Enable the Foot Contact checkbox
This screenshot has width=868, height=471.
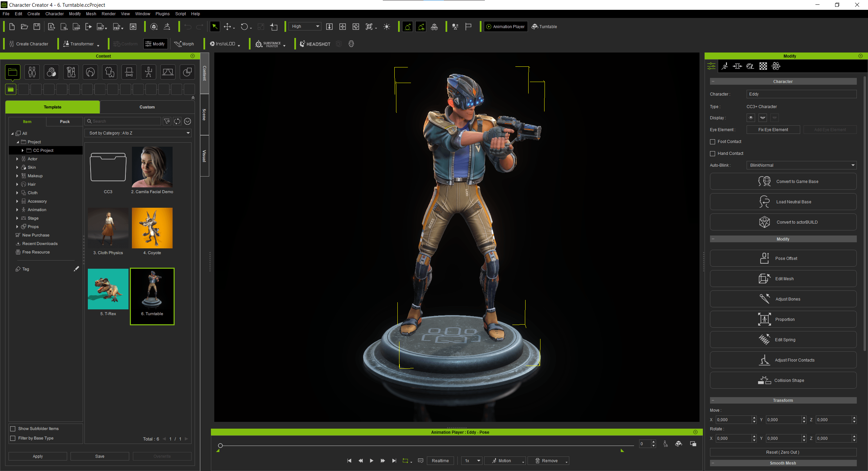point(713,142)
